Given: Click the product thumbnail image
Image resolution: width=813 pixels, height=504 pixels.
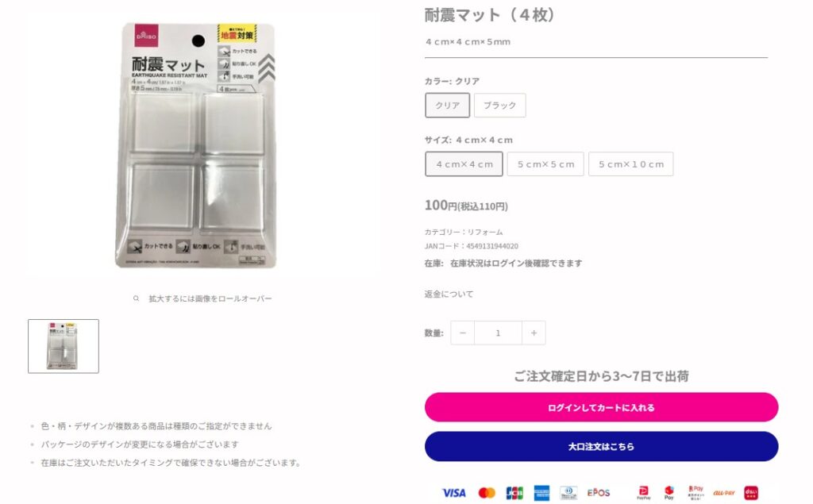Looking at the screenshot, I should 63,344.
